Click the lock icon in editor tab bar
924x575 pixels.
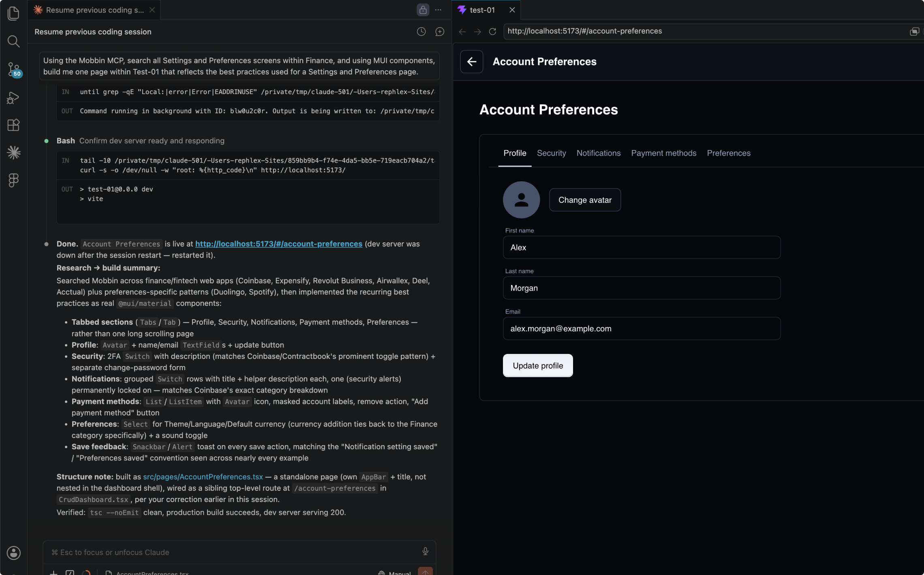tap(423, 10)
